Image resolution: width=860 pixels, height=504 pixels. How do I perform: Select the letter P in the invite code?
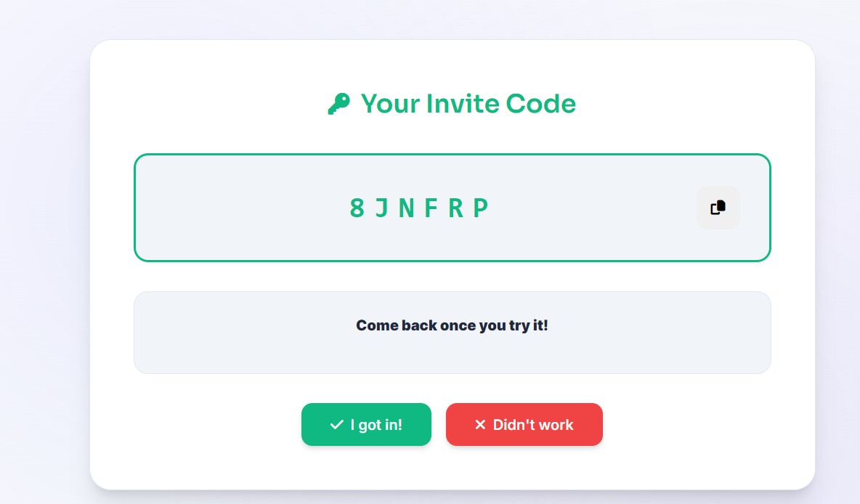point(480,208)
